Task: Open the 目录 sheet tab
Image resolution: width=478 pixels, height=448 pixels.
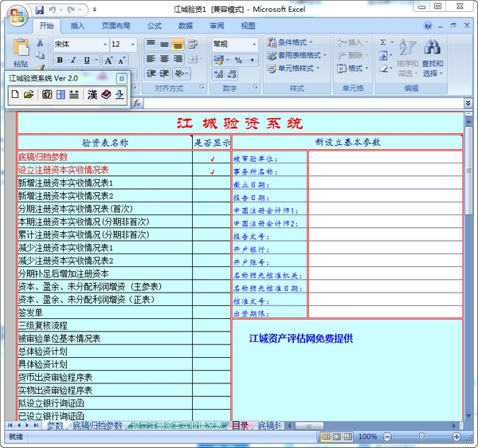Action: coord(240,426)
